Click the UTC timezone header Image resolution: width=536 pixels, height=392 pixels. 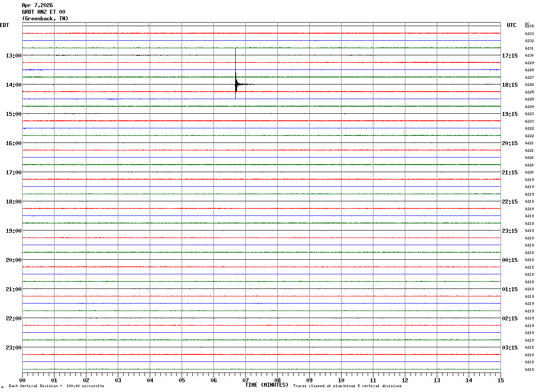coord(512,25)
